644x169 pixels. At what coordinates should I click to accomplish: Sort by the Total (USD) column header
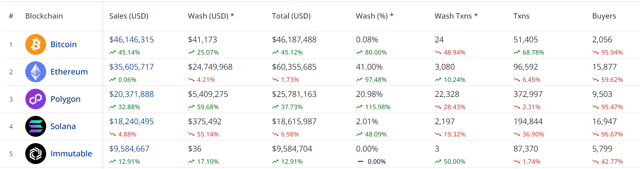click(291, 16)
